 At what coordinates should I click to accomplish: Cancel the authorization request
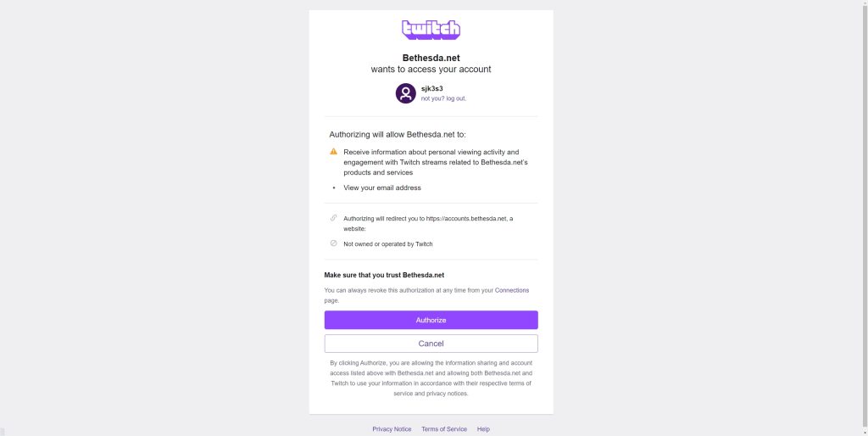(431, 344)
